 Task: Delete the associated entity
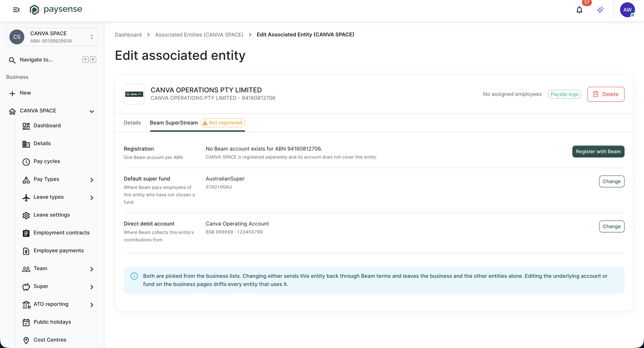[606, 94]
